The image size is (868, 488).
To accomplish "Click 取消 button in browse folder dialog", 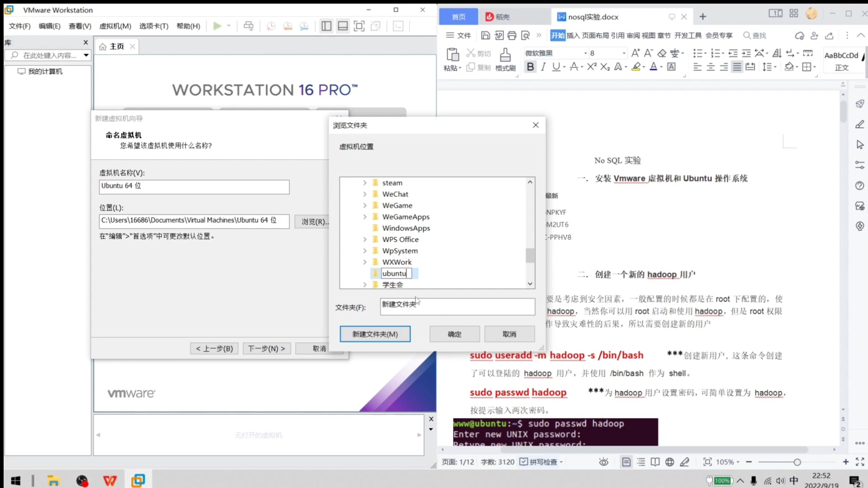I will [509, 334].
